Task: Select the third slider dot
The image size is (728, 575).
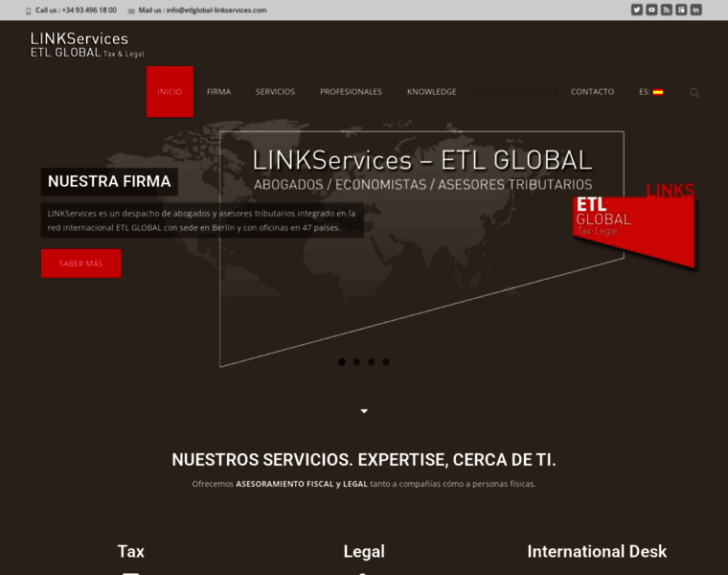Action: tap(372, 362)
